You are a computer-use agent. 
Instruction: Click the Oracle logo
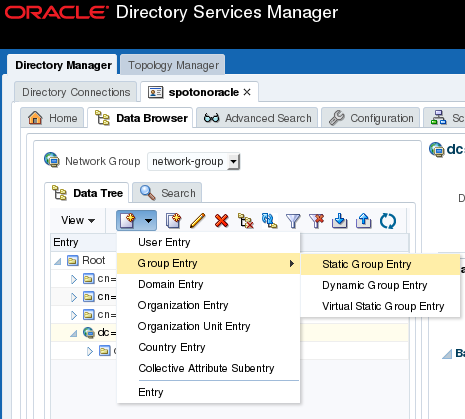click(57, 13)
